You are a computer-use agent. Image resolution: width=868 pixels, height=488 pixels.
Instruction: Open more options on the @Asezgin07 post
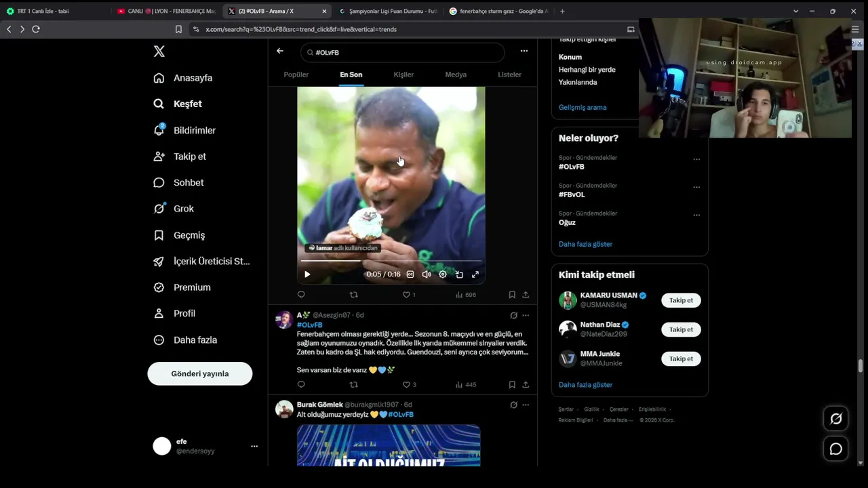pos(526,315)
